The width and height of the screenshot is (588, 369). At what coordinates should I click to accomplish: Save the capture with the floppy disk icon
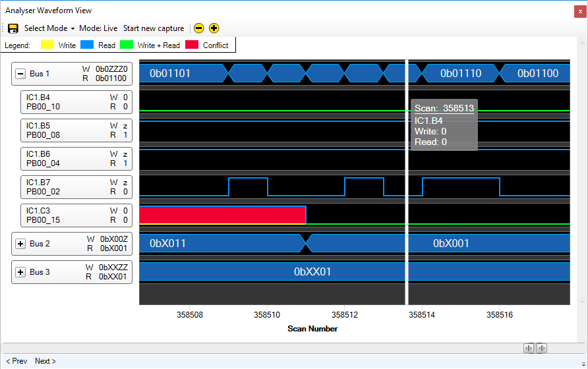pos(13,28)
